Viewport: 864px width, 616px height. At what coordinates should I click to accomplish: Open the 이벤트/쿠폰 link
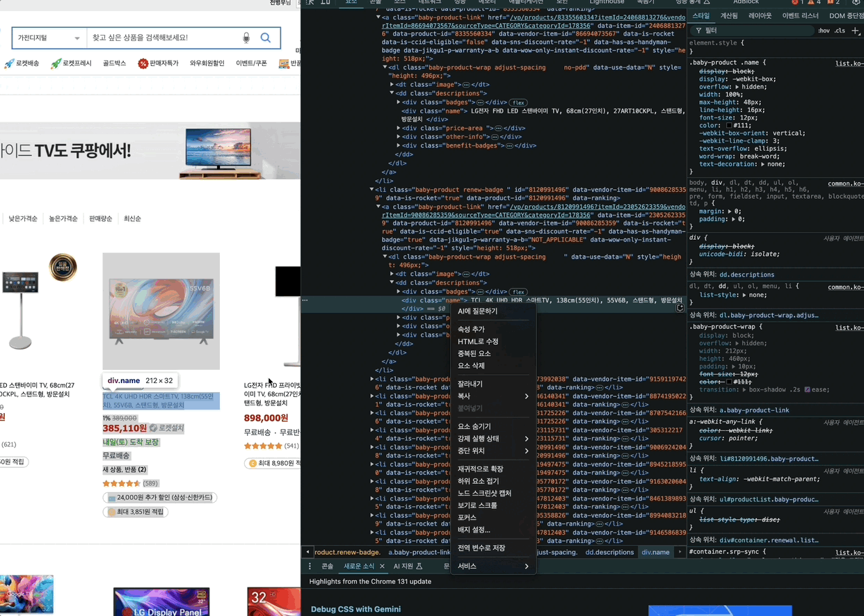(x=251, y=63)
